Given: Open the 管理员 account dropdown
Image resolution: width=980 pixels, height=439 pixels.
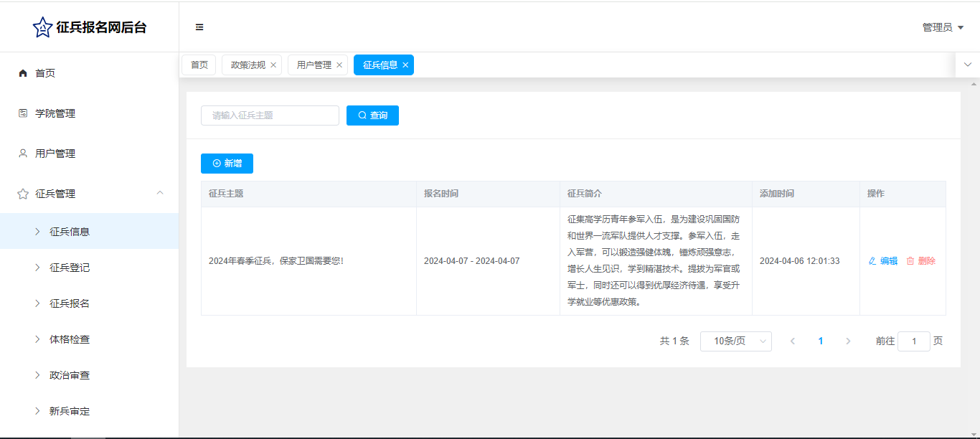Looking at the screenshot, I should (x=942, y=27).
